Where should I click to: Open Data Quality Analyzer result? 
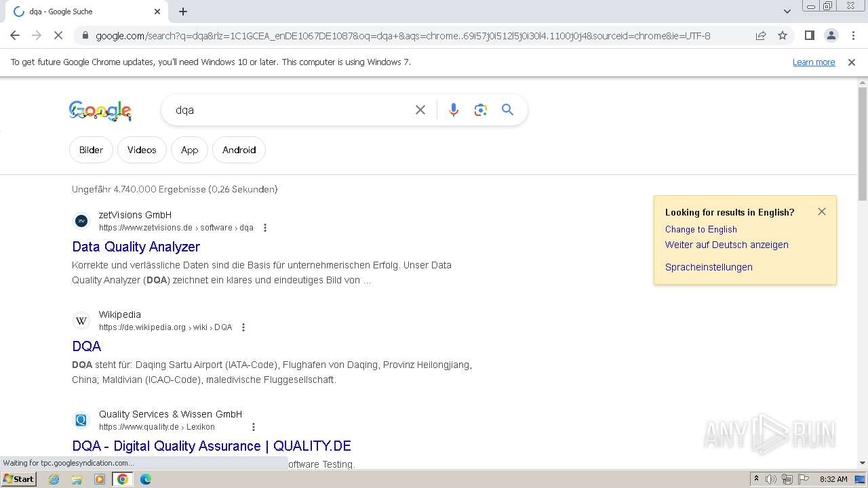(x=136, y=247)
